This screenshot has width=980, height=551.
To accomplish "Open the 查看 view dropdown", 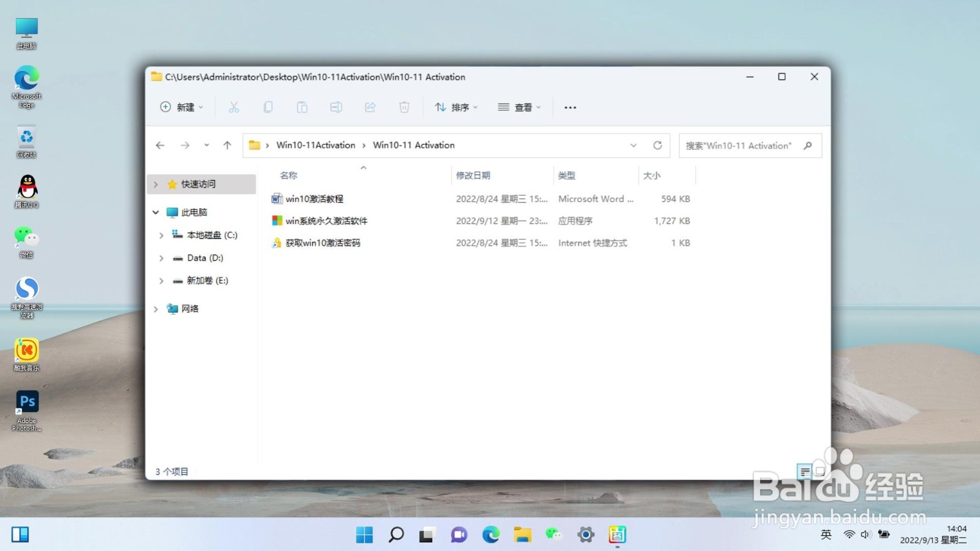I will (519, 107).
